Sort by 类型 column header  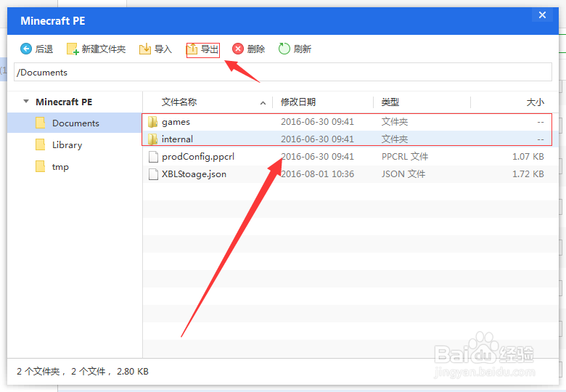click(390, 102)
